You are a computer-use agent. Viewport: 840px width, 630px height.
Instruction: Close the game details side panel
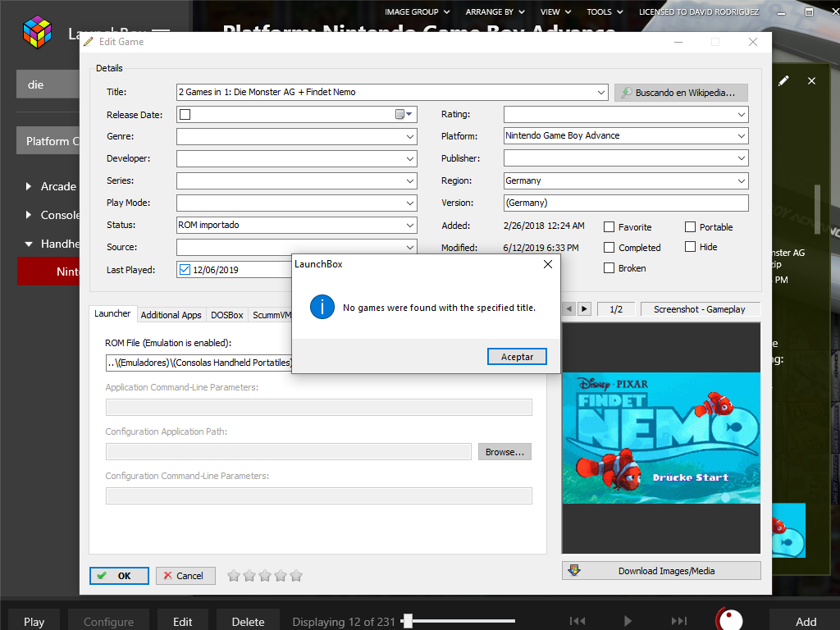811,81
